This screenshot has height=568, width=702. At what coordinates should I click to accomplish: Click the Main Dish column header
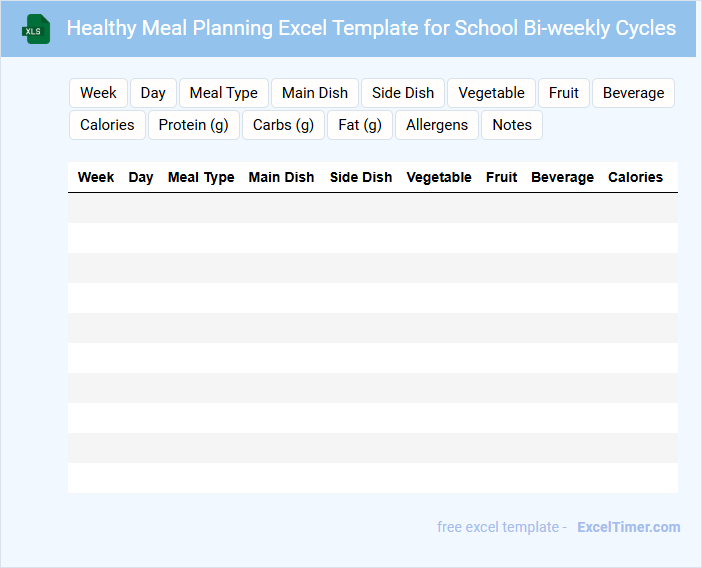(x=281, y=177)
